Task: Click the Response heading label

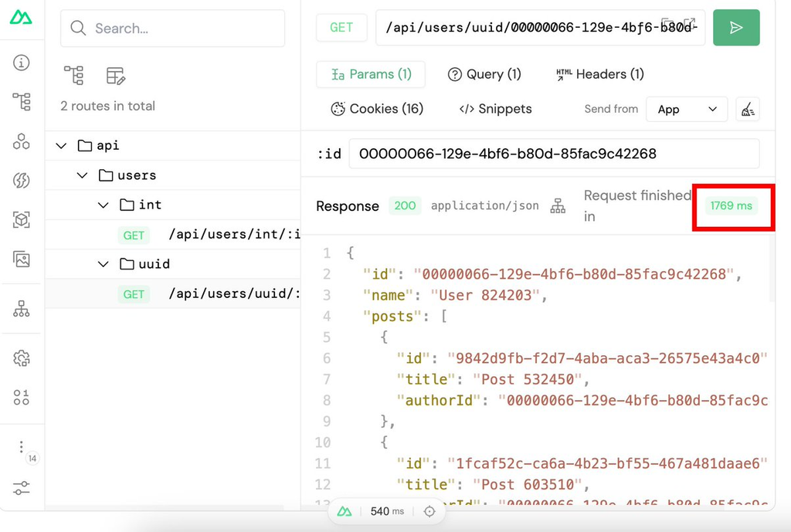Action: point(347,206)
